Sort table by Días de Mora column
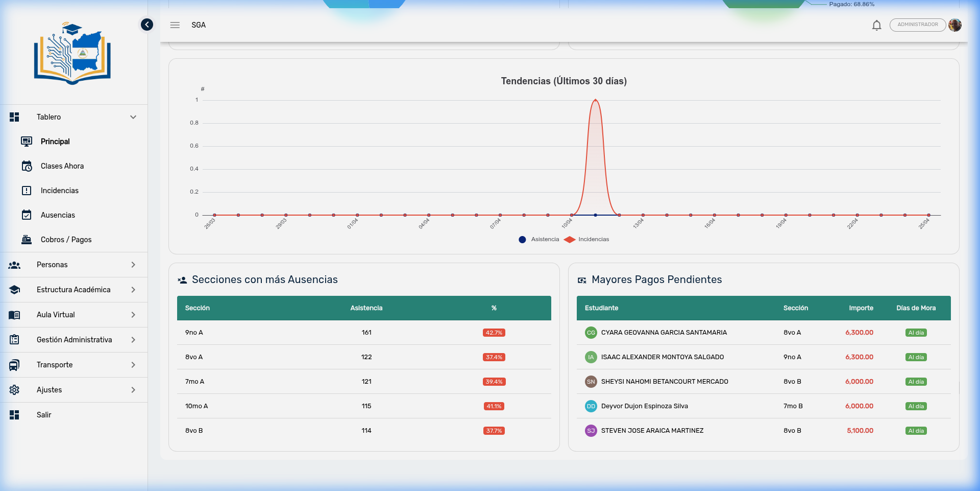 click(916, 308)
